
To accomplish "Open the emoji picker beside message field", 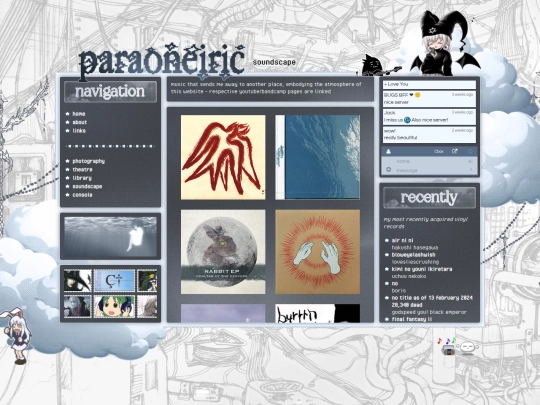I will click(388, 170).
